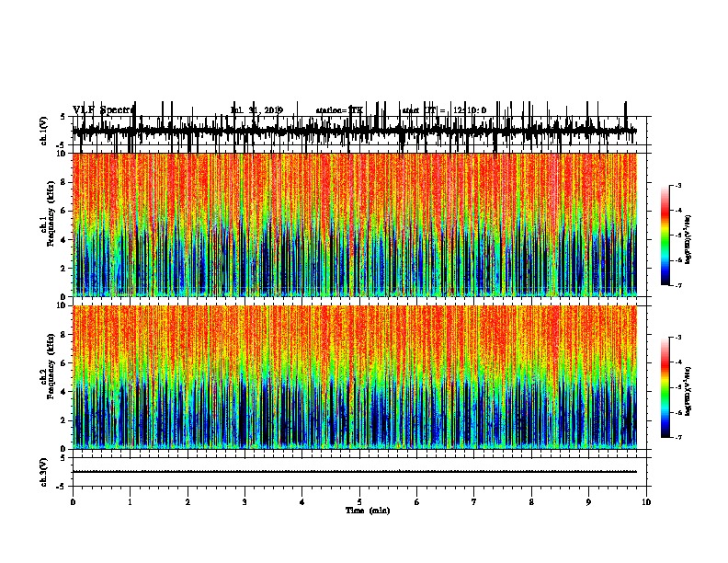The width and height of the screenshot is (728, 563).
Task: Click time axis tick label 7
Action: coord(474,502)
